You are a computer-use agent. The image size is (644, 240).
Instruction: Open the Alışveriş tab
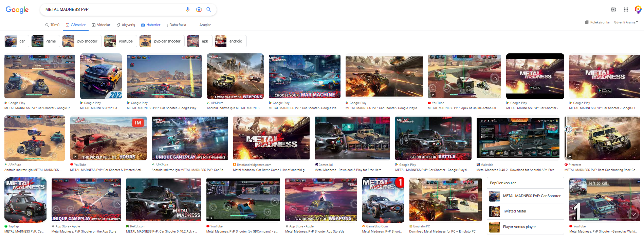[126, 25]
